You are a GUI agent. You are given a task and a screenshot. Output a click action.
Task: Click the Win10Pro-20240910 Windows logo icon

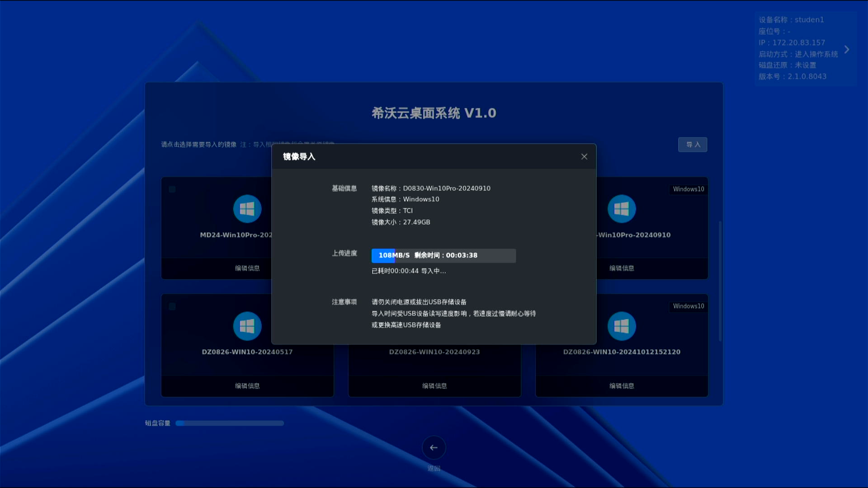coord(622,209)
